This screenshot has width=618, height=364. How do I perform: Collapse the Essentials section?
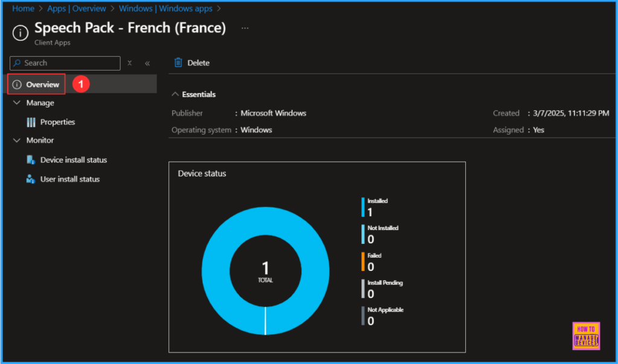(175, 94)
